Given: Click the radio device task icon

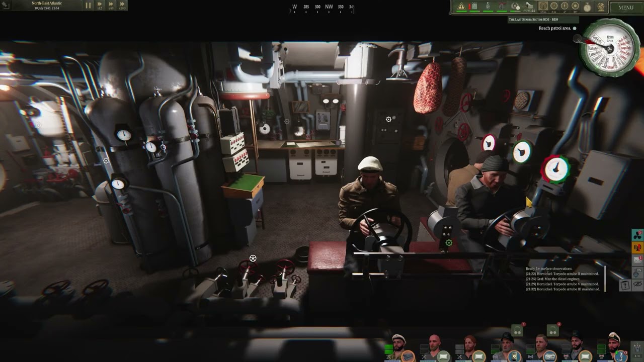Looking at the screenshot, I should 550,356.
